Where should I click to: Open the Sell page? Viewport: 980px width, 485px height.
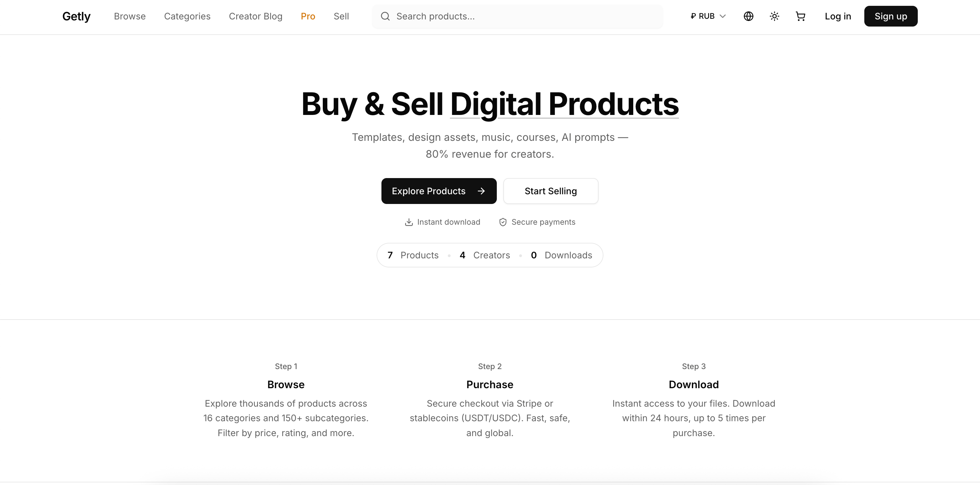point(341,16)
